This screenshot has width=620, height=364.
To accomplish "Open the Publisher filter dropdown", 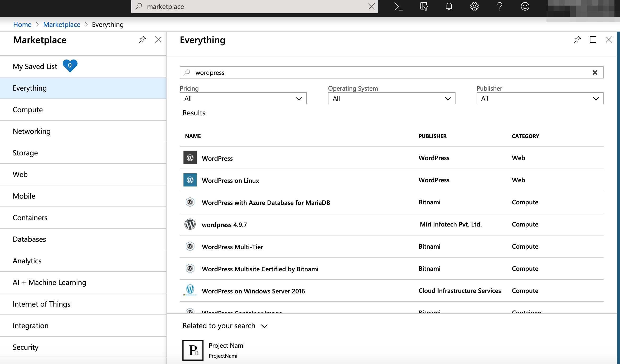I will pos(540,99).
